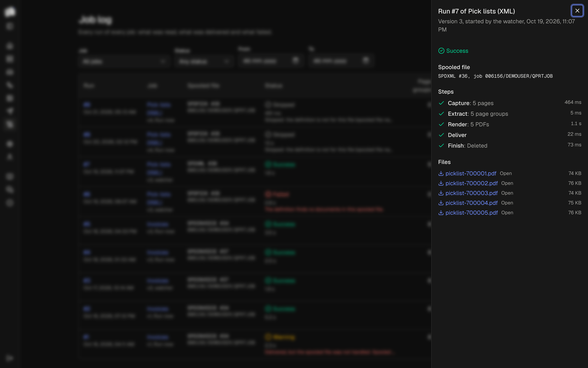This screenshot has height=368, width=588.
Task: Click the Finish step checkmark icon
Action: click(441, 146)
